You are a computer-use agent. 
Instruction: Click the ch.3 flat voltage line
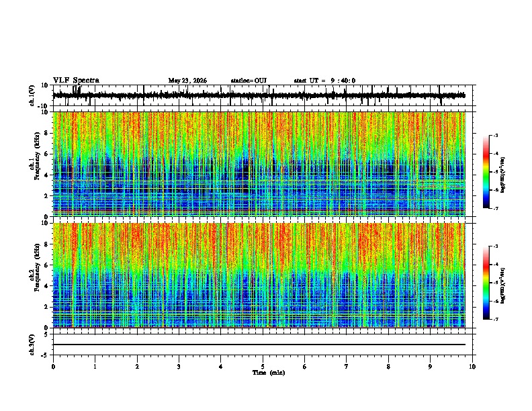(259, 345)
